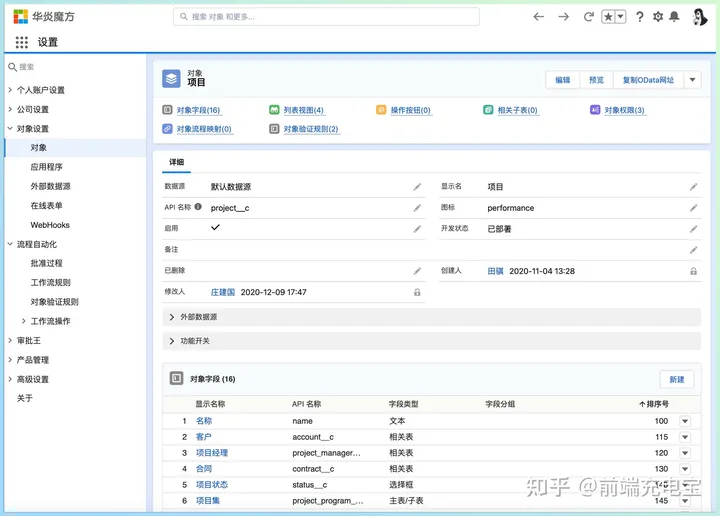720x516 pixels.
Task: Open the 对象字段(16) link
Action: click(x=197, y=110)
